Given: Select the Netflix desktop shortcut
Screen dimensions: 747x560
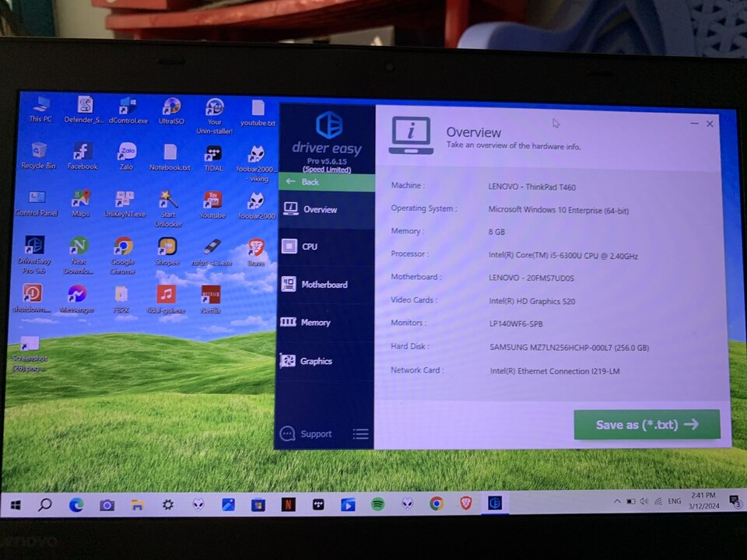Looking at the screenshot, I should tap(211, 300).
